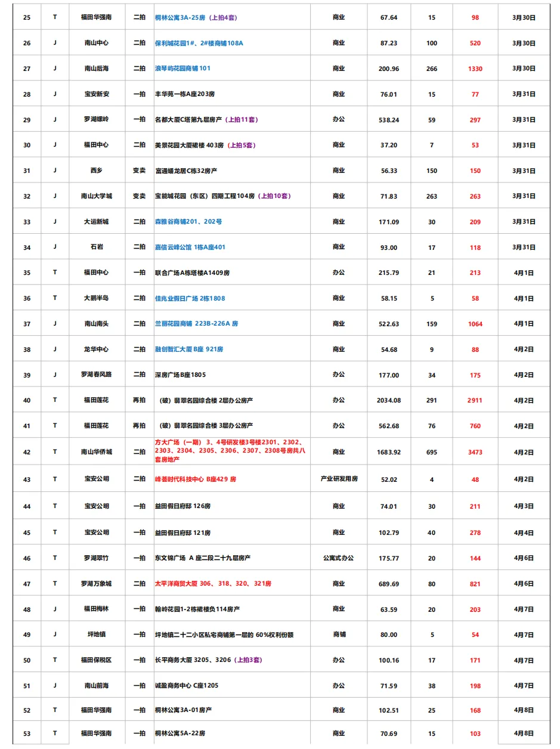Select district cell 福田保税区
This screenshot has width=560, height=749.
point(97,660)
